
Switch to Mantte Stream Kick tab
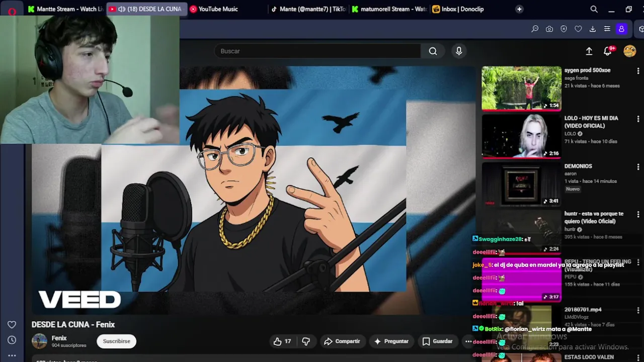(65, 9)
